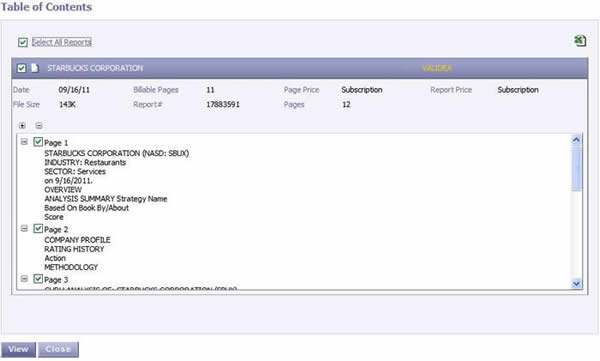The width and height of the screenshot is (600, 361).
Task: Click the 'OVERVIEW' entry
Action: pyautogui.click(x=63, y=190)
